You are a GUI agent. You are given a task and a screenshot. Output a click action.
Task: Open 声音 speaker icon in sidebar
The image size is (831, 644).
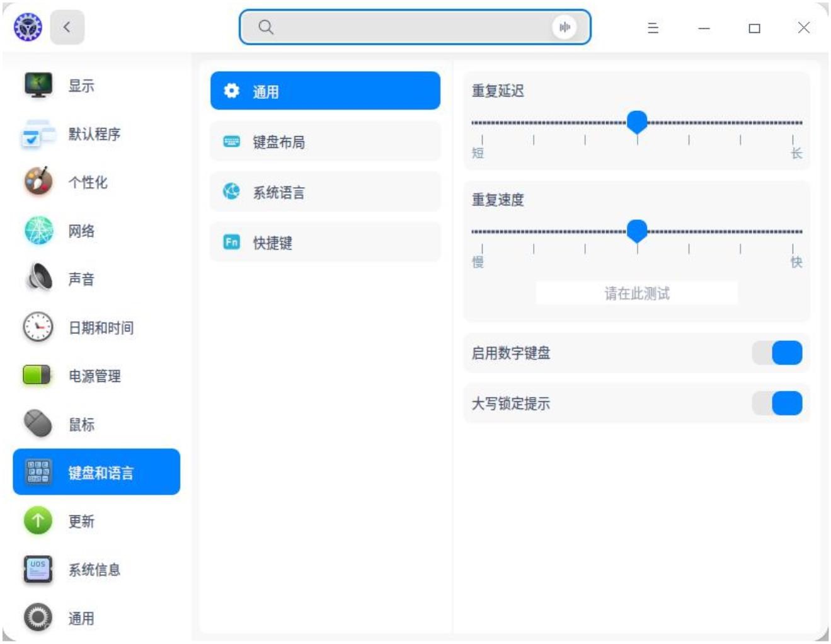tap(39, 278)
